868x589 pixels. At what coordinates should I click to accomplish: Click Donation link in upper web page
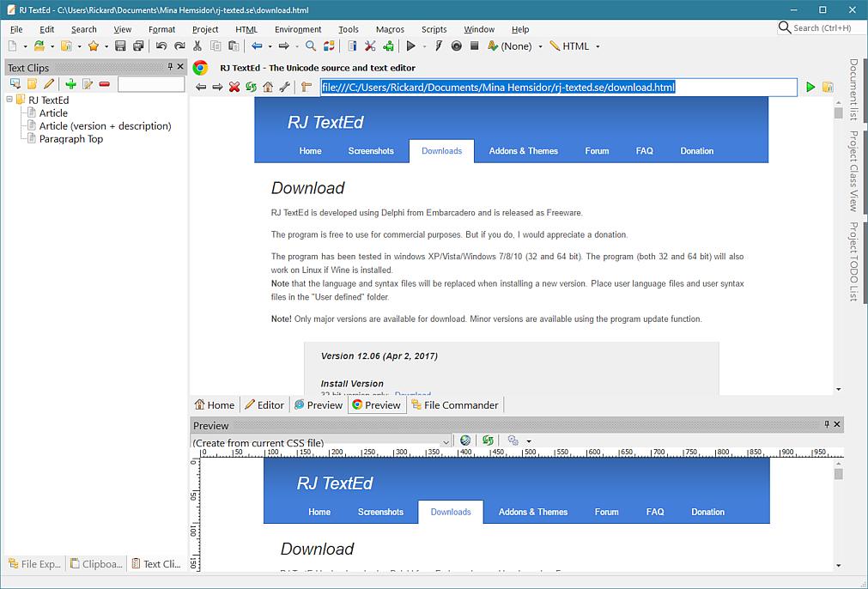(696, 150)
